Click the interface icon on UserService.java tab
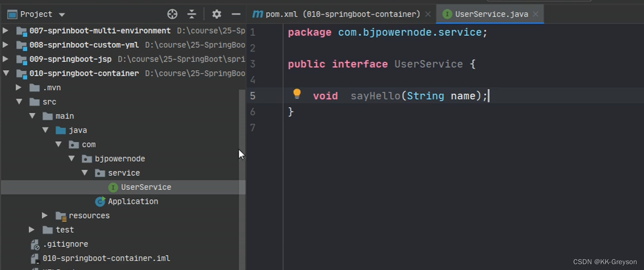The width and height of the screenshot is (644, 270). pos(446,14)
